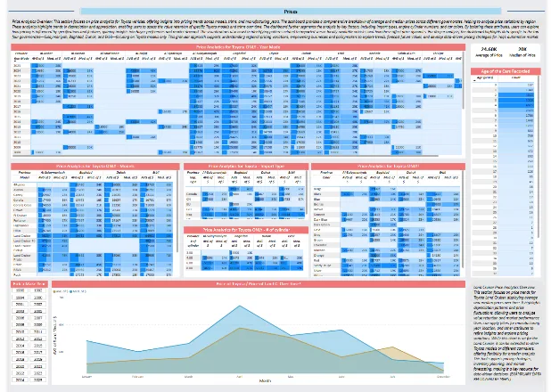This screenshot has height=392, width=551.
Task: Click the Color column header in Color table
Action: [326, 177]
